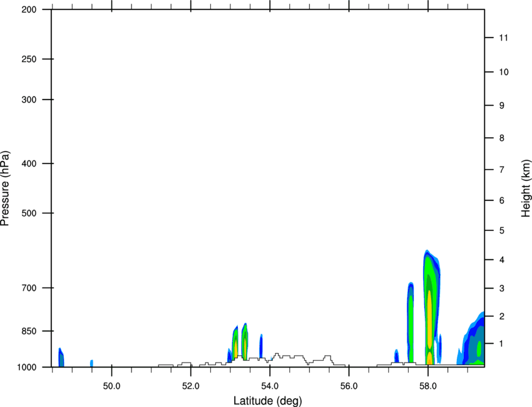Pick the 3 km height label
The image size is (532, 407).
[x=502, y=288]
